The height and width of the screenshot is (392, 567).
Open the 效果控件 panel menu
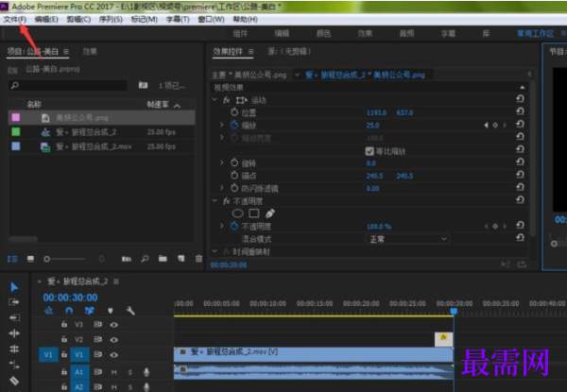coord(251,52)
